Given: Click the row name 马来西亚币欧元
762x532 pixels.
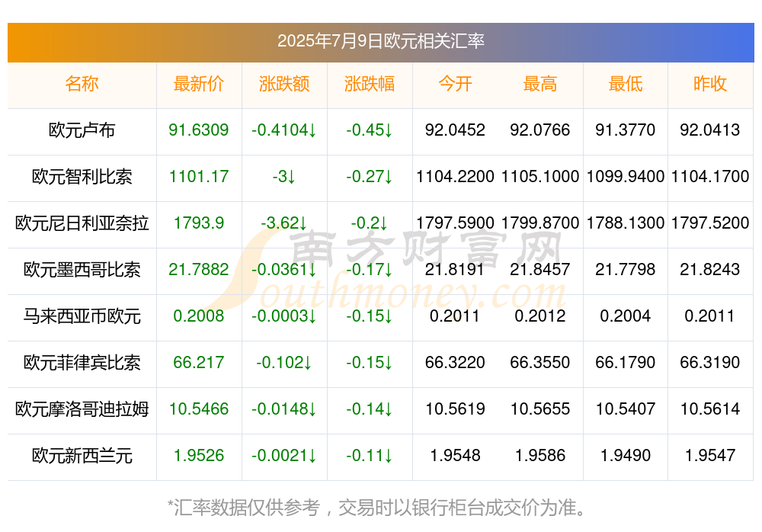Looking at the screenshot, I should [82, 316].
